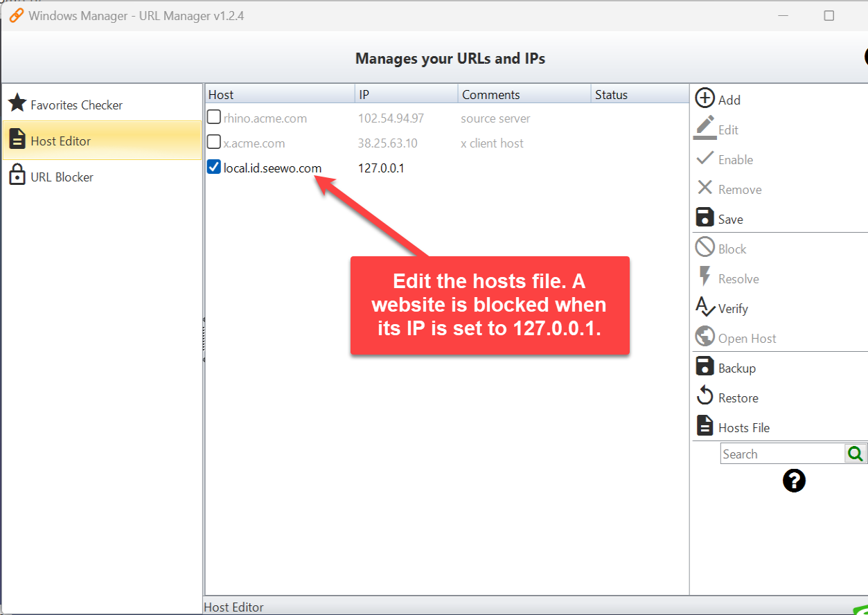Image resolution: width=868 pixels, height=615 pixels.
Task: Select the Host Editor tab
Action: point(102,141)
